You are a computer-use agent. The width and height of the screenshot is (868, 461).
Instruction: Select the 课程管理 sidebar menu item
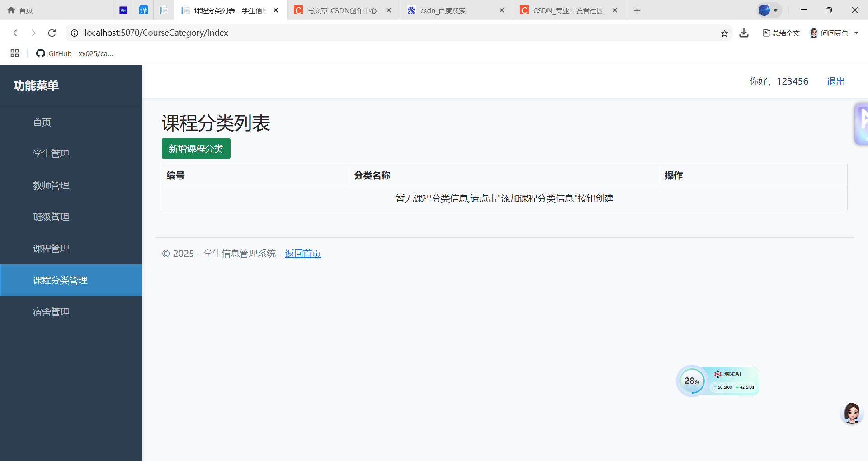click(x=51, y=248)
